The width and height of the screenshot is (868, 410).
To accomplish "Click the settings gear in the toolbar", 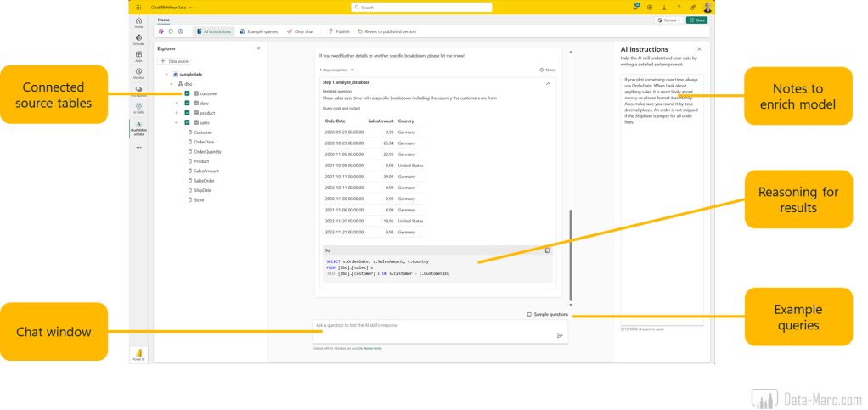I will 181,31.
